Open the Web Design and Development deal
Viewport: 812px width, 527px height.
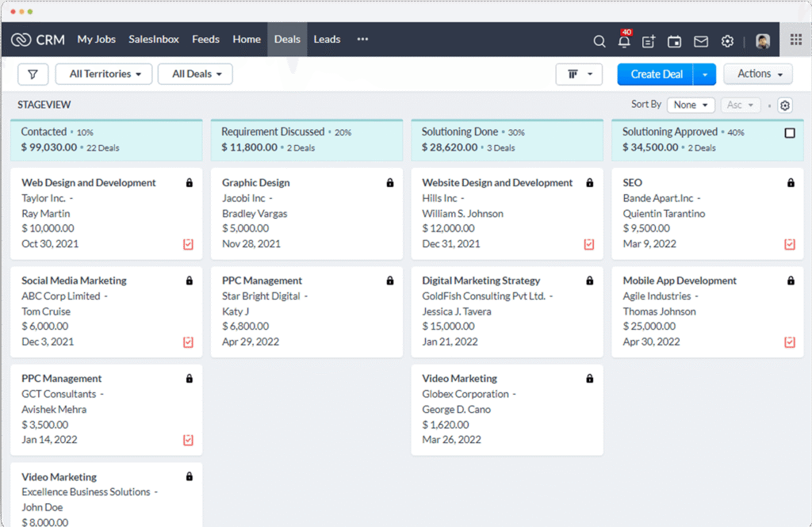(89, 183)
